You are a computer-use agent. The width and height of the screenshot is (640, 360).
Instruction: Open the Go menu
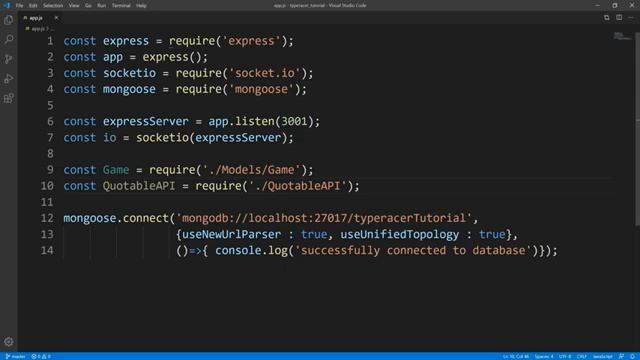click(88, 6)
